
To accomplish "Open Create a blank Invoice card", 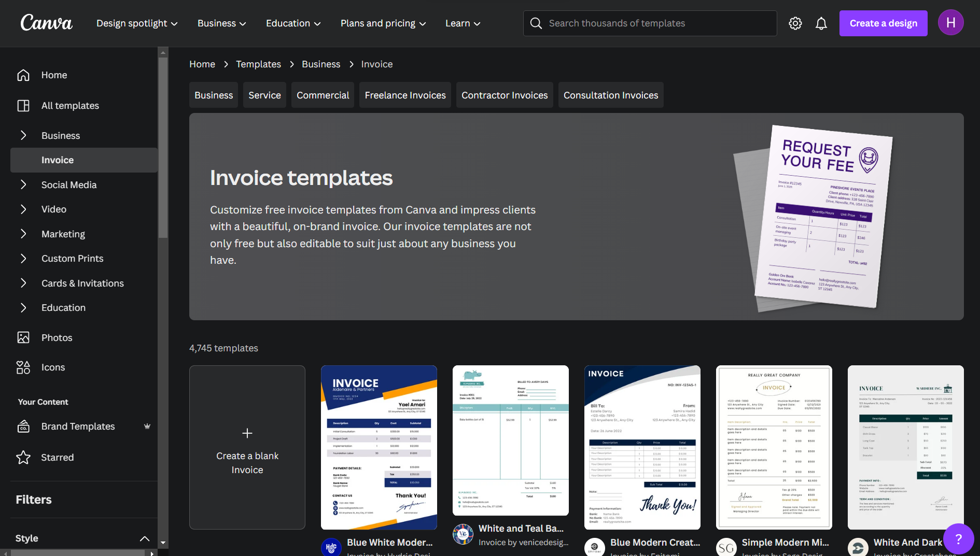I will tap(247, 447).
